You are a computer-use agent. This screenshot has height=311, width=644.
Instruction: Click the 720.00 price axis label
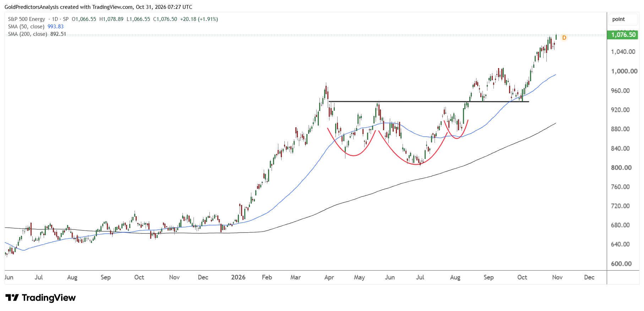pos(620,206)
